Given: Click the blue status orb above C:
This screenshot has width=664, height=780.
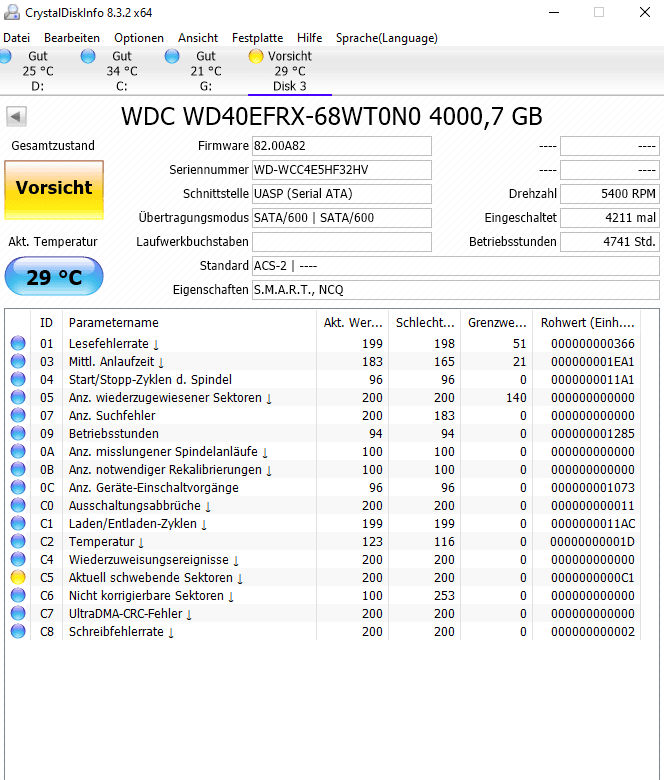Looking at the screenshot, I should 88,56.
